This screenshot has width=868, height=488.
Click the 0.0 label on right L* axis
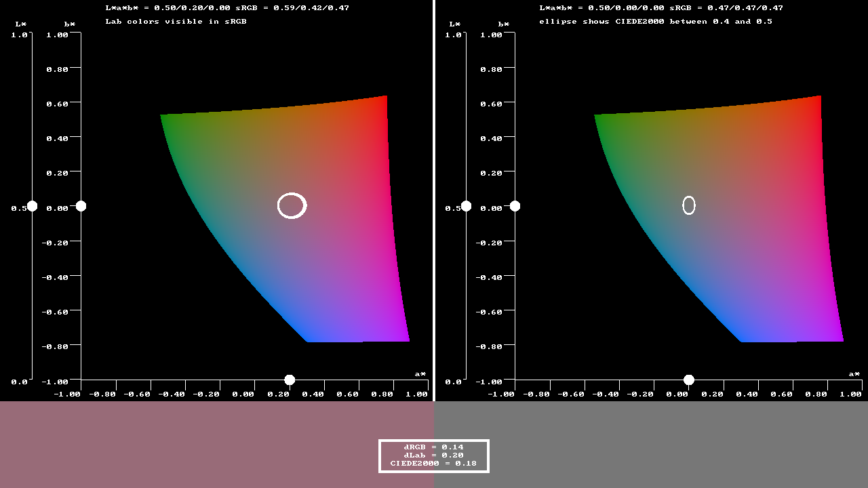453,382
